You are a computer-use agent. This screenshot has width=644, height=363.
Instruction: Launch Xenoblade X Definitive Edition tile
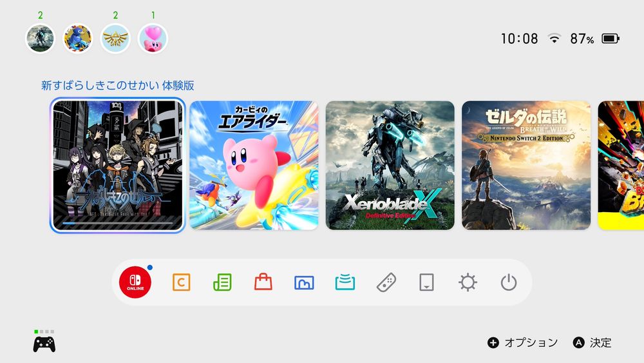[390, 165]
